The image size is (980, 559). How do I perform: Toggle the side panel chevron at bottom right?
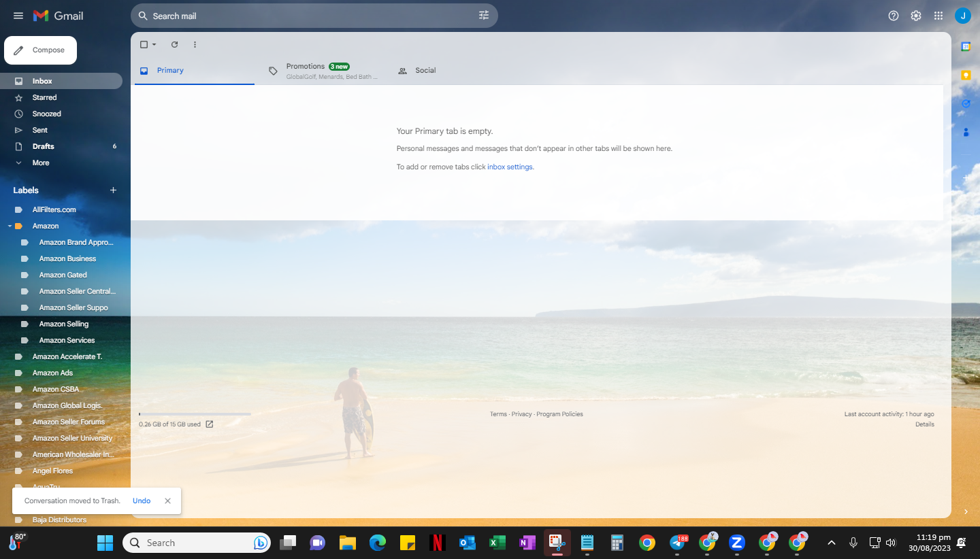coord(966,511)
